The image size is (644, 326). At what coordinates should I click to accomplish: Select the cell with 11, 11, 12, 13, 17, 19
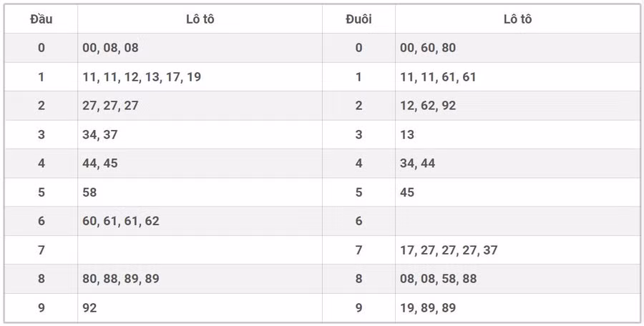point(142,77)
